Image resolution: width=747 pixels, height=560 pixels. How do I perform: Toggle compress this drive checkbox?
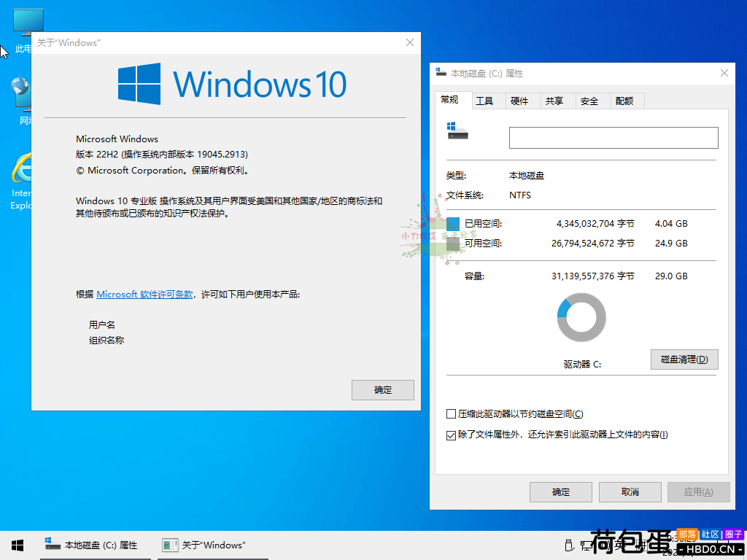coord(451,414)
